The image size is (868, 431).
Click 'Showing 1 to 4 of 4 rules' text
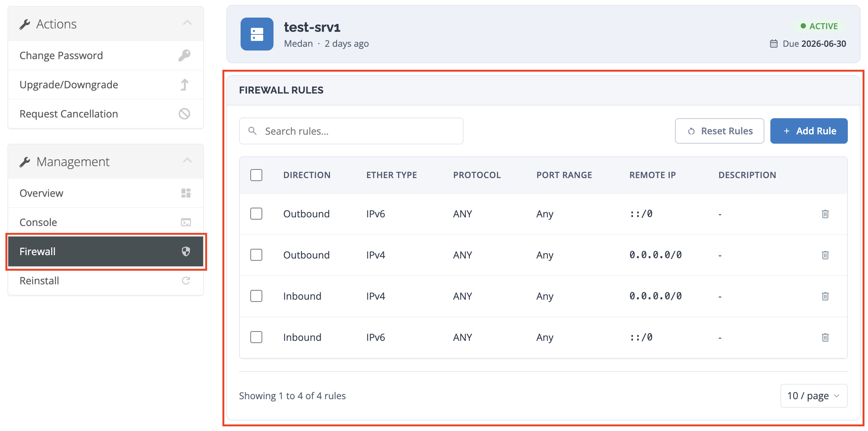292,396
